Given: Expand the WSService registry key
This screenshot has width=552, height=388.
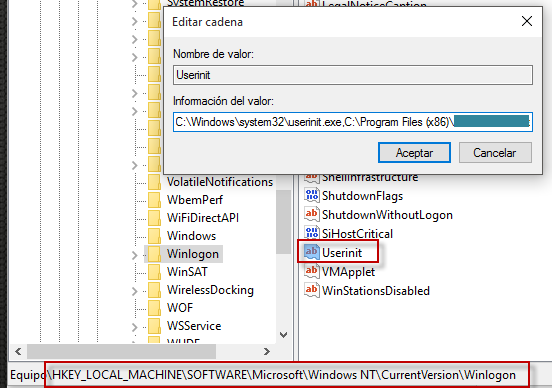Looking at the screenshot, I should coord(134,327).
